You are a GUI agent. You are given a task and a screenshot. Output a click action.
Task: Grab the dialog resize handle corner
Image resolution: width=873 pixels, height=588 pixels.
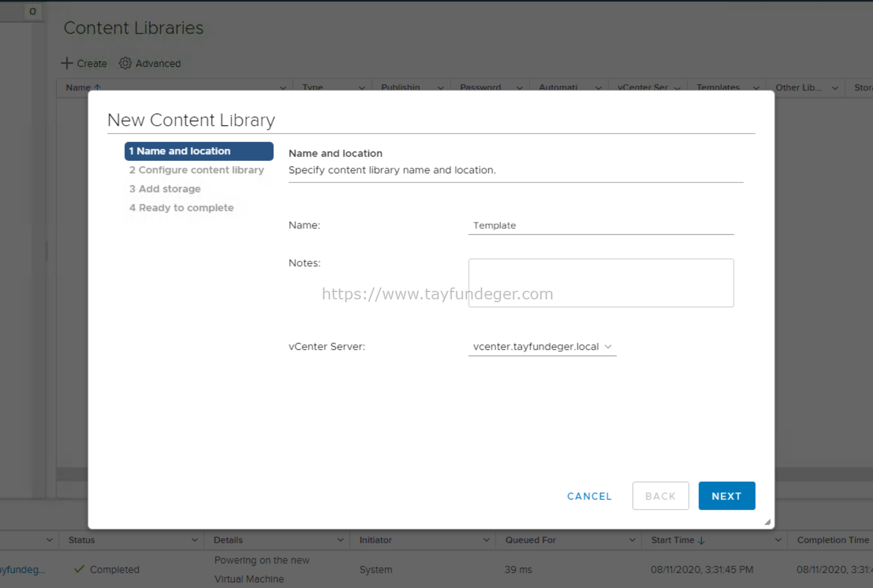coord(767,522)
